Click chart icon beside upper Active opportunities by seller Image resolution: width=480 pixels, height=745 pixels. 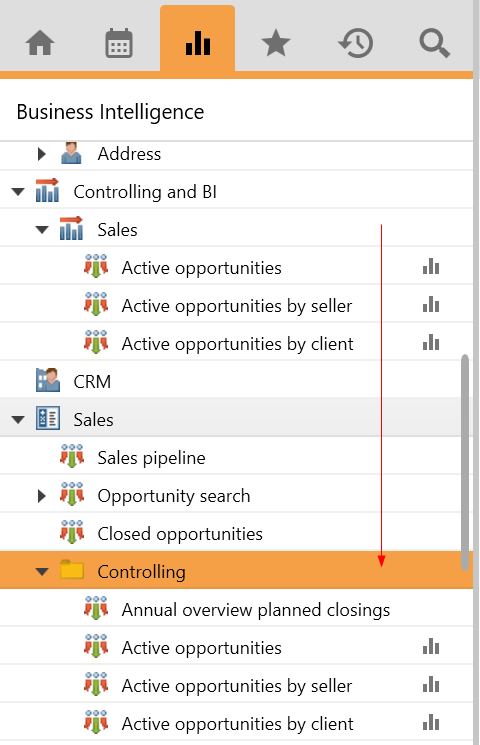(431, 305)
